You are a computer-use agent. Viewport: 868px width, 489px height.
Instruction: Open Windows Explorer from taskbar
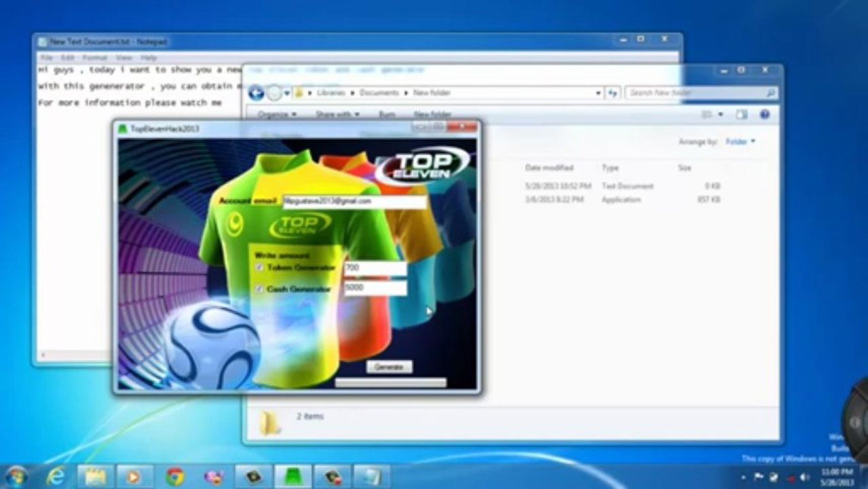click(95, 477)
